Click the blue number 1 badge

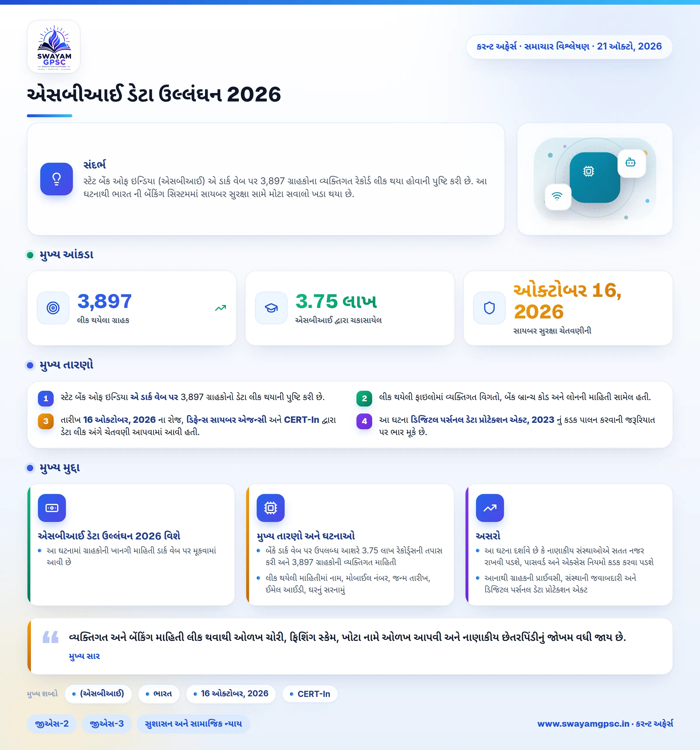(46, 398)
